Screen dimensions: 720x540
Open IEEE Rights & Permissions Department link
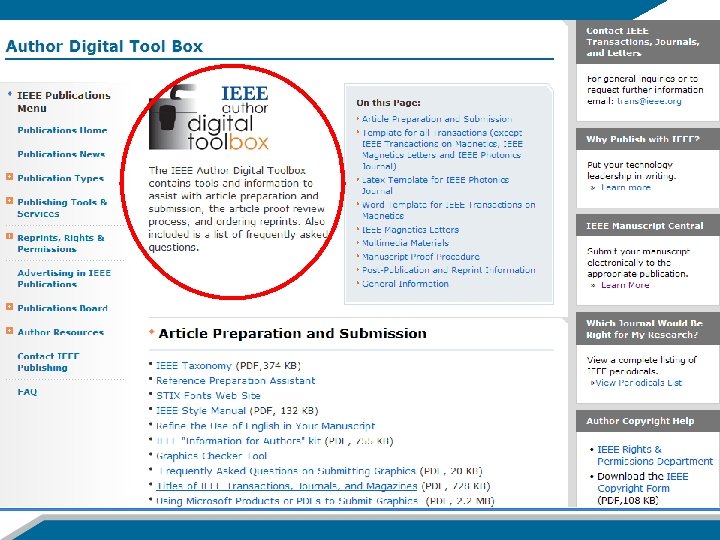(x=655, y=455)
